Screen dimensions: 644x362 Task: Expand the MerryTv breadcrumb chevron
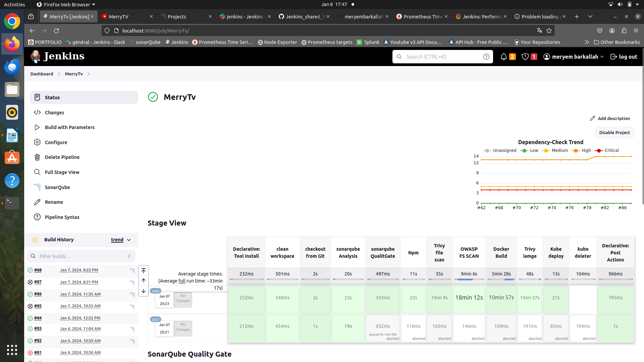(89, 74)
